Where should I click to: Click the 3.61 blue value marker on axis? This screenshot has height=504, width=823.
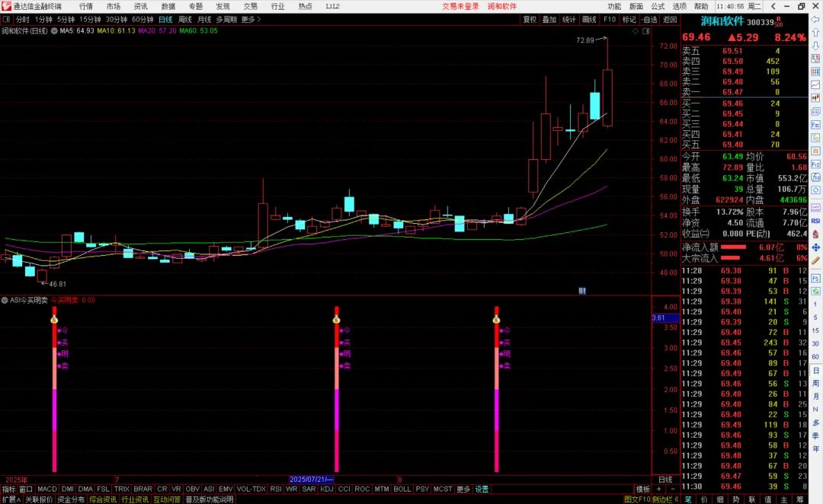click(665, 317)
